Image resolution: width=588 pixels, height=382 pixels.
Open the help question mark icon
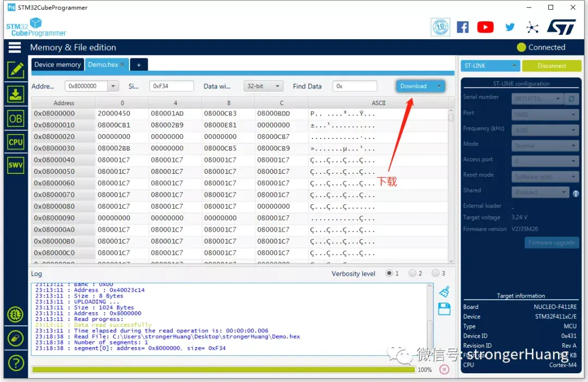(15, 362)
